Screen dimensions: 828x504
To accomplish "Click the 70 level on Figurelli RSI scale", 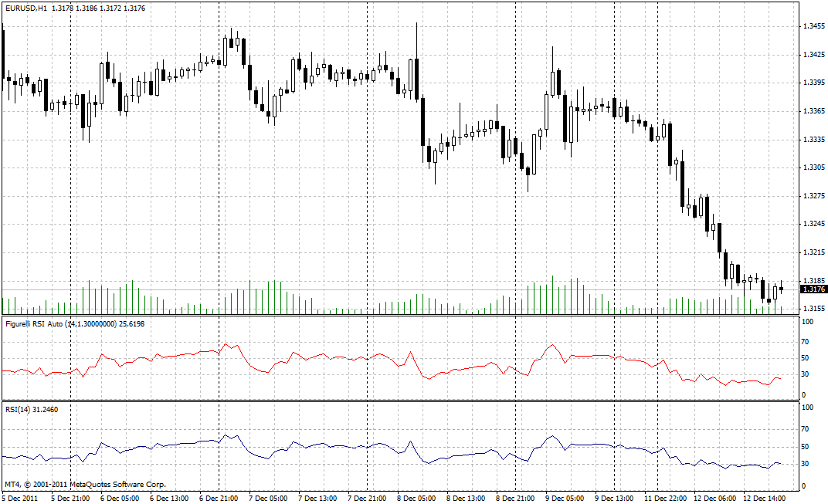I will click(806, 340).
